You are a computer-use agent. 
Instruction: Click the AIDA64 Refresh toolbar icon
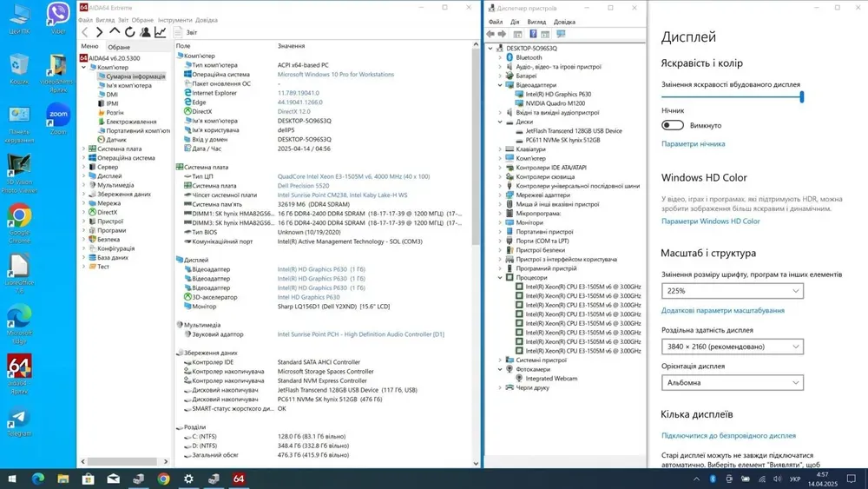pyautogui.click(x=130, y=32)
